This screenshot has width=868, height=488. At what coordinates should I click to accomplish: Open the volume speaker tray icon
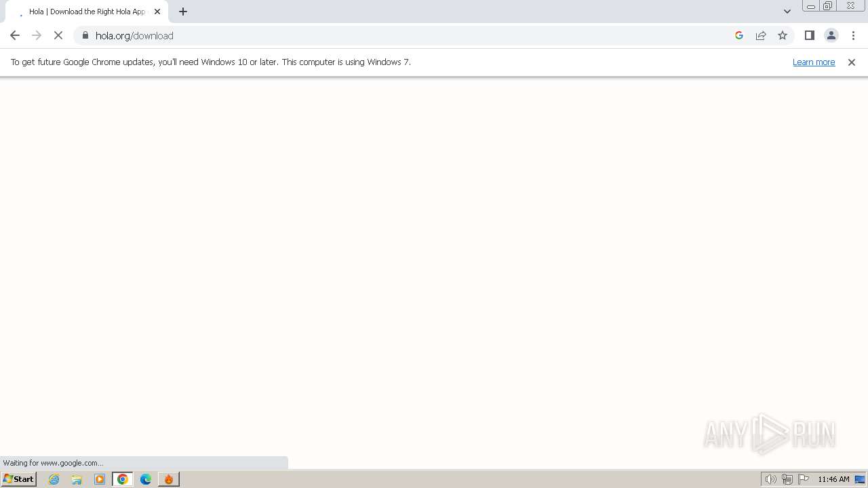point(770,479)
